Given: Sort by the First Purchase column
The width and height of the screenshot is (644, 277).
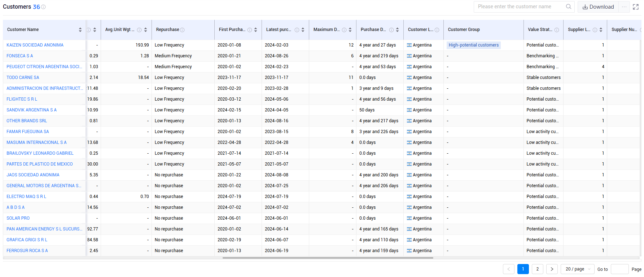Looking at the screenshot, I should (x=255, y=30).
